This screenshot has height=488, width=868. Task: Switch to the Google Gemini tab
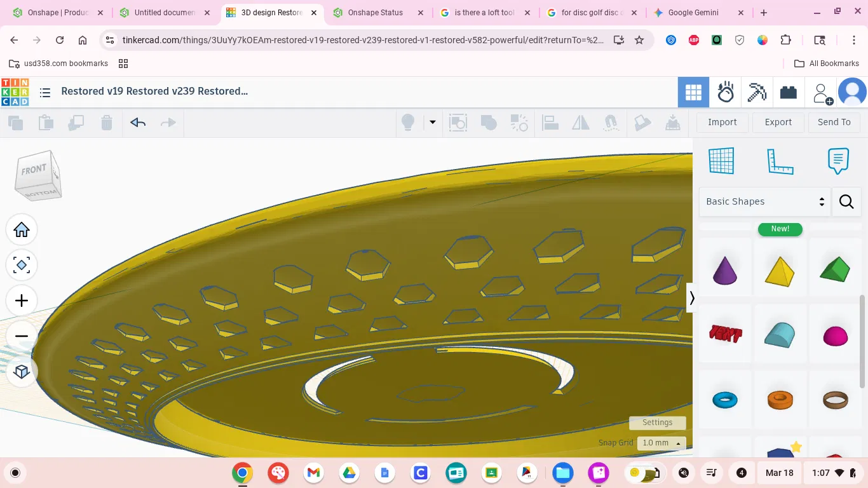pyautogui.click(x=698, y=13)
